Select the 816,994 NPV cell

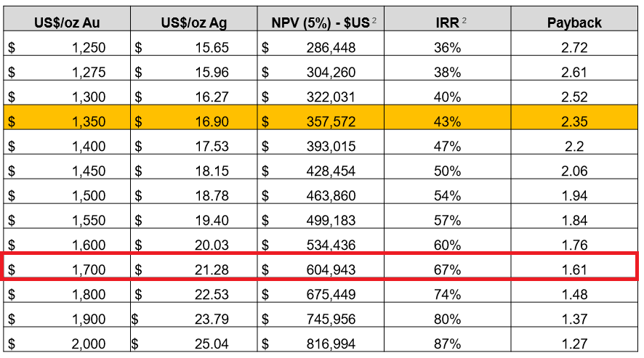coord(321,344)
